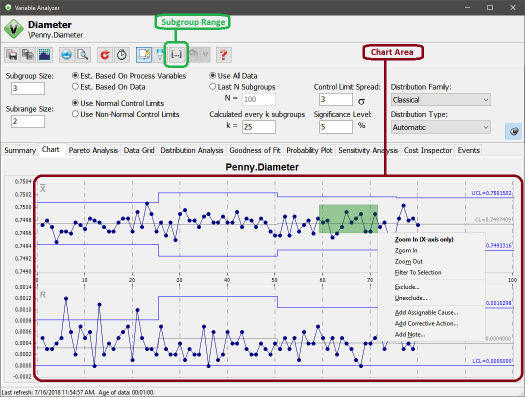Image resolution: width=525 pixels, height=397 pixels.
Task: Click the Subgroup Size input field
Action: click(x=28, y=88)
